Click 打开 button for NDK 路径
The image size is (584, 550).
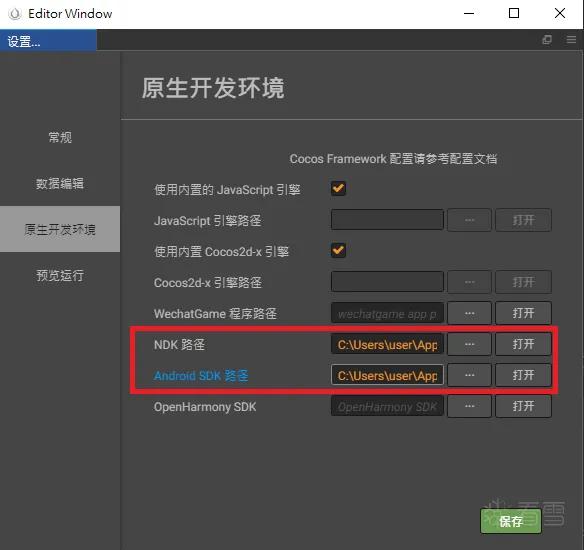(x=523, y=344)
